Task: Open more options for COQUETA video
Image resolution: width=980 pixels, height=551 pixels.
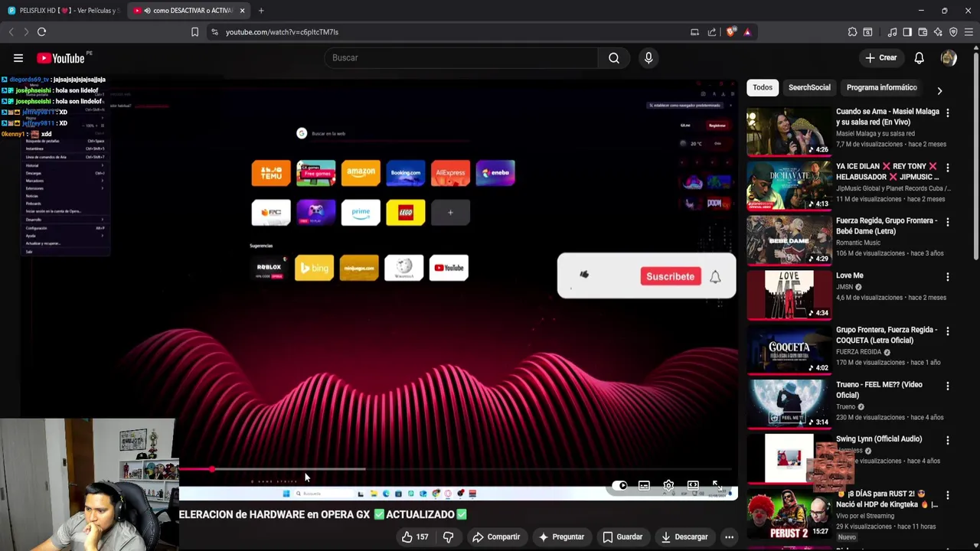Action: coord(947,331)
